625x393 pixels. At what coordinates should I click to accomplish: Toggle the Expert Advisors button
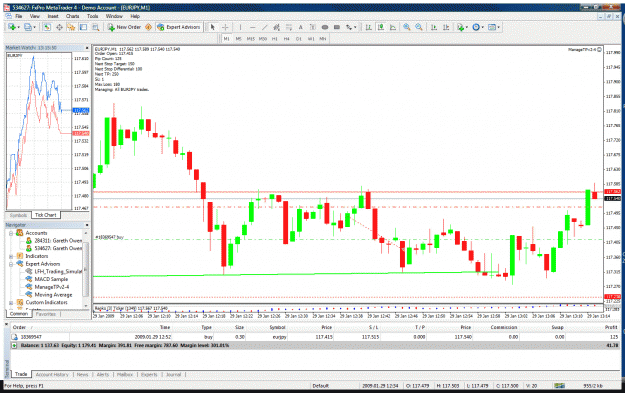[x=179, y=27]
